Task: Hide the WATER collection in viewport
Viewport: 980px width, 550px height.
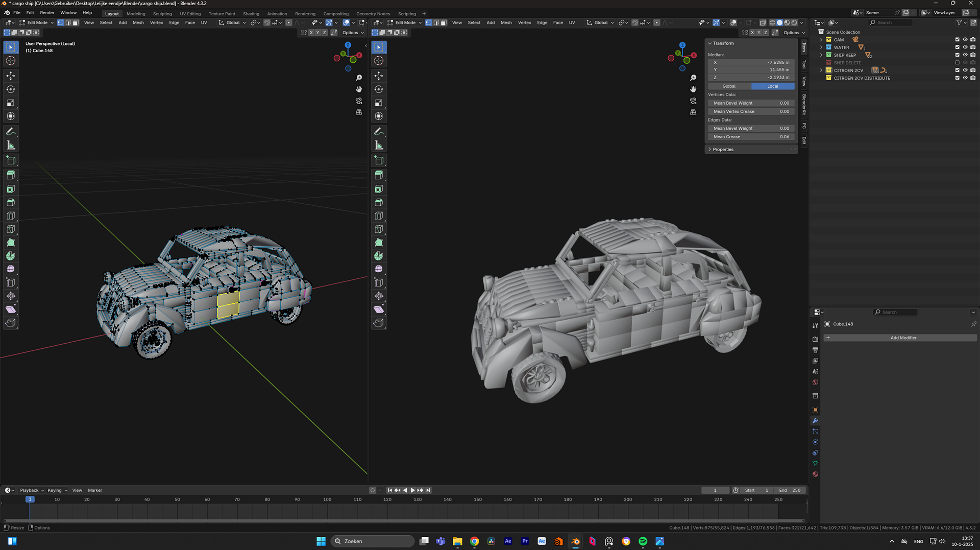Action: [965, 47]
